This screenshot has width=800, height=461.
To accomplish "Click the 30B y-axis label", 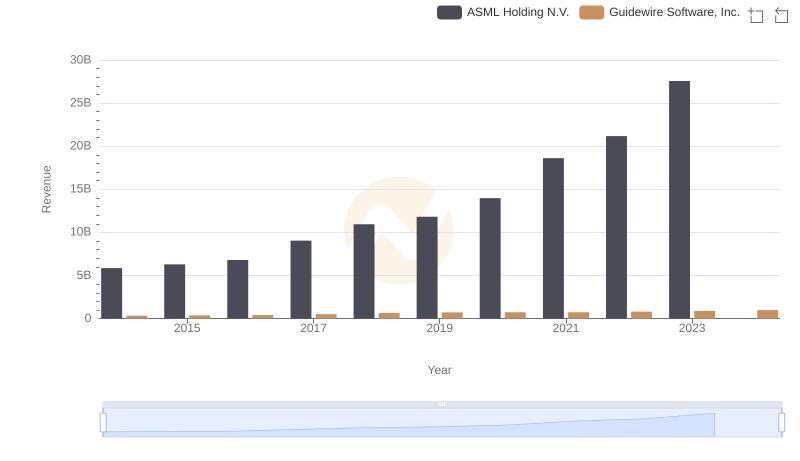I will tap(81, 60).
